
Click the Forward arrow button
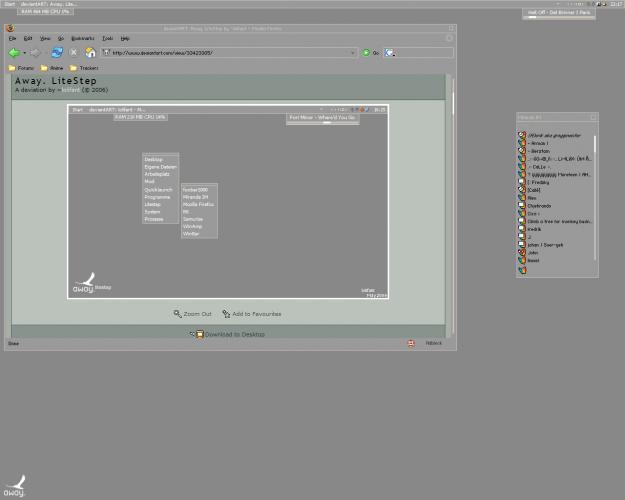tap(36, 52)
